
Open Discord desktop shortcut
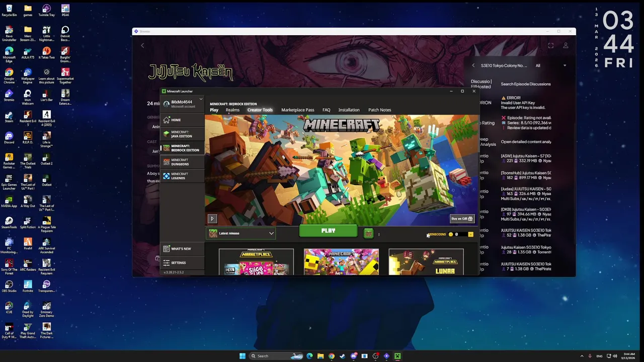9,138
